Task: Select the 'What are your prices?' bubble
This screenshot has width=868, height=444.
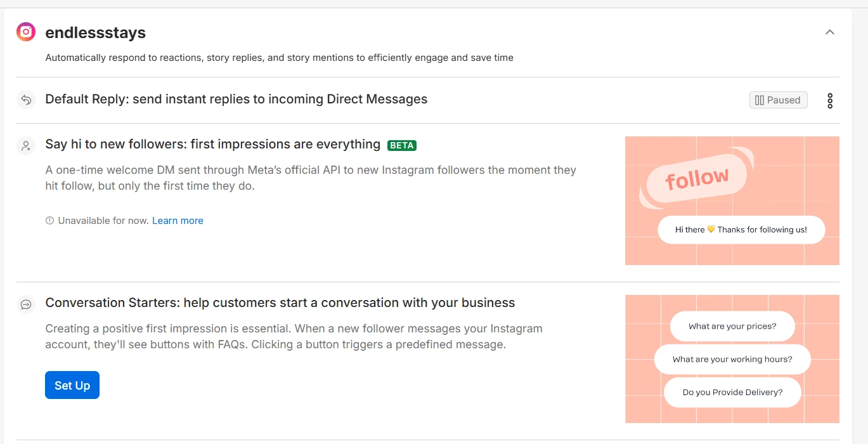Action: tap(732, 326)
